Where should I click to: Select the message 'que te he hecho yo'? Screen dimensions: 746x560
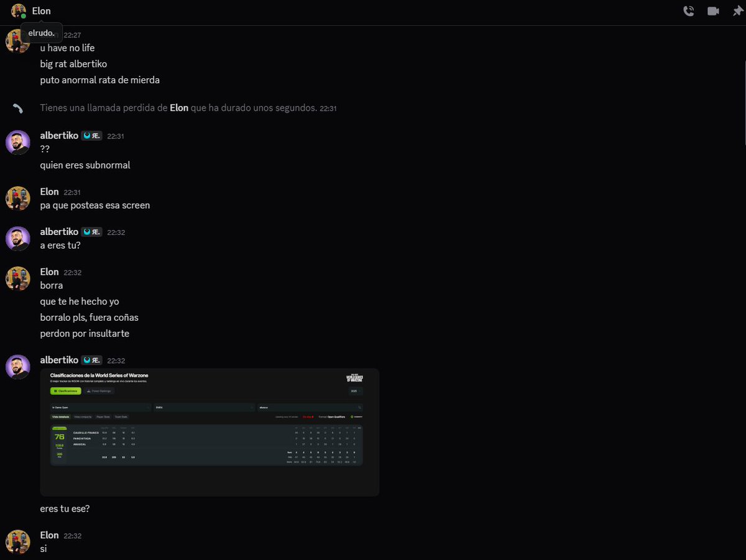point(80,301)
